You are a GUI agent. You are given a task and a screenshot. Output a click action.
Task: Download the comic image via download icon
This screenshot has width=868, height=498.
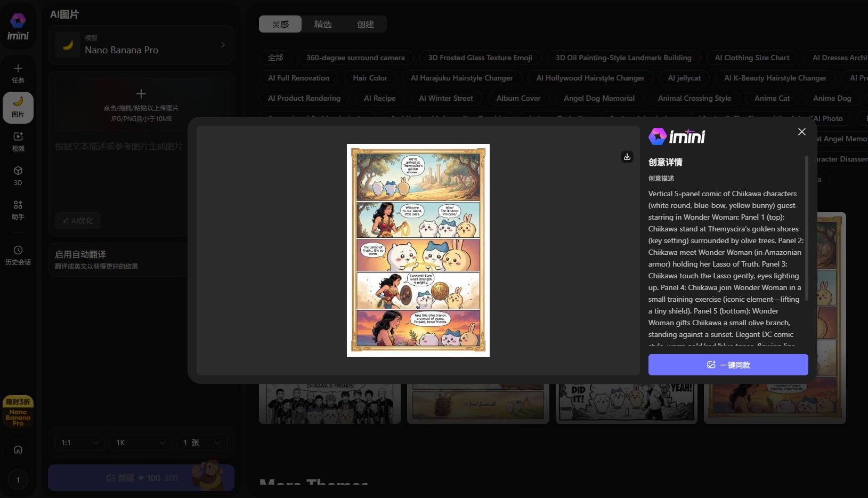pyautogui.click(x=627, y=156)
